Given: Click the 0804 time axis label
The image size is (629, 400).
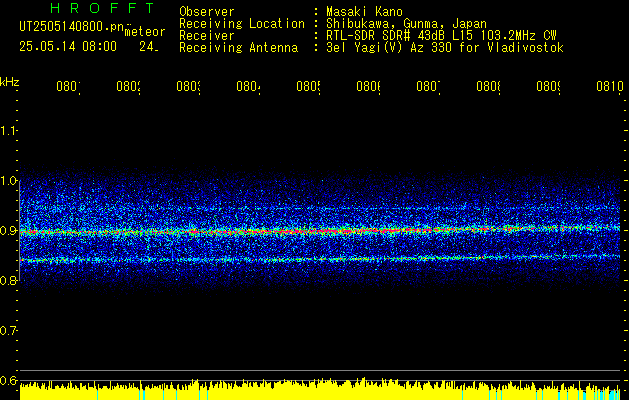Looking at the screenshot, I should coord(248,87).
